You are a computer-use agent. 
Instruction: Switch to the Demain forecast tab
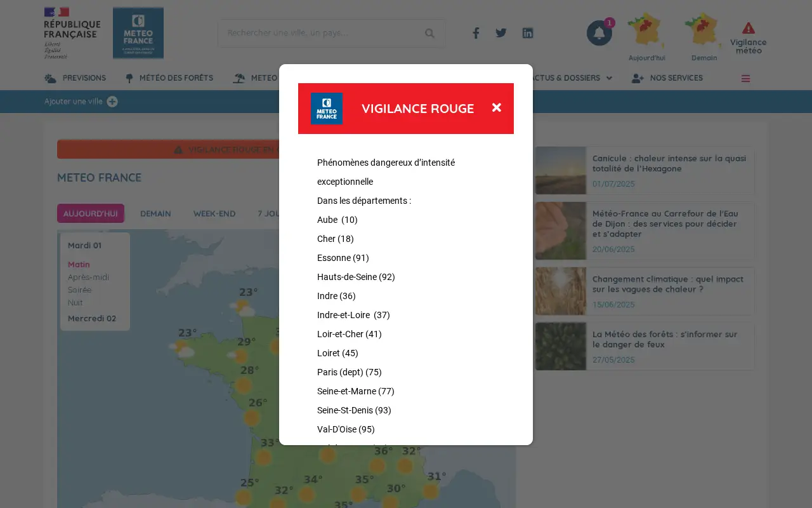click(155, 213)
